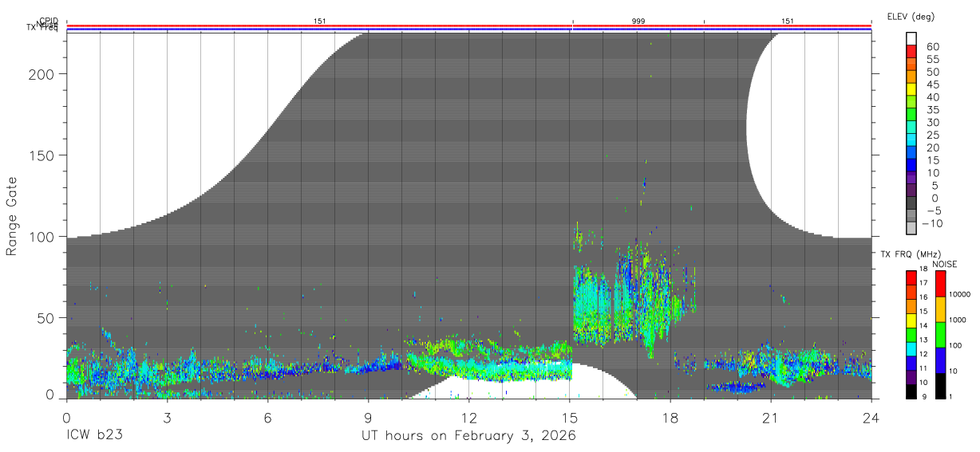Image resolution: width=980 pixels, height=452 pixels.
Task: Click the red swatch in TX FRQ bar
Action: 911,277
